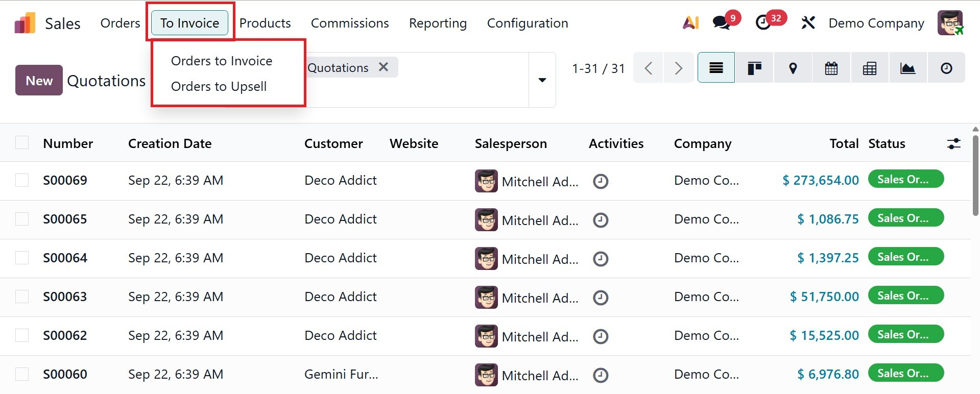Open the Map view
This screenshot has width=980, height=394.
coord(793,68)
